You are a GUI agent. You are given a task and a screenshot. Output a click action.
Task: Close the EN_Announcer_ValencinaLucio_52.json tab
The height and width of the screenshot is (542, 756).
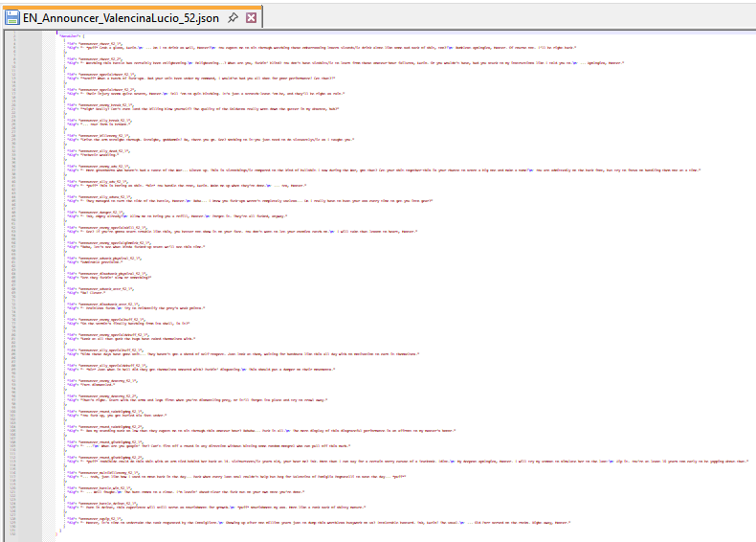pos(251,18)
